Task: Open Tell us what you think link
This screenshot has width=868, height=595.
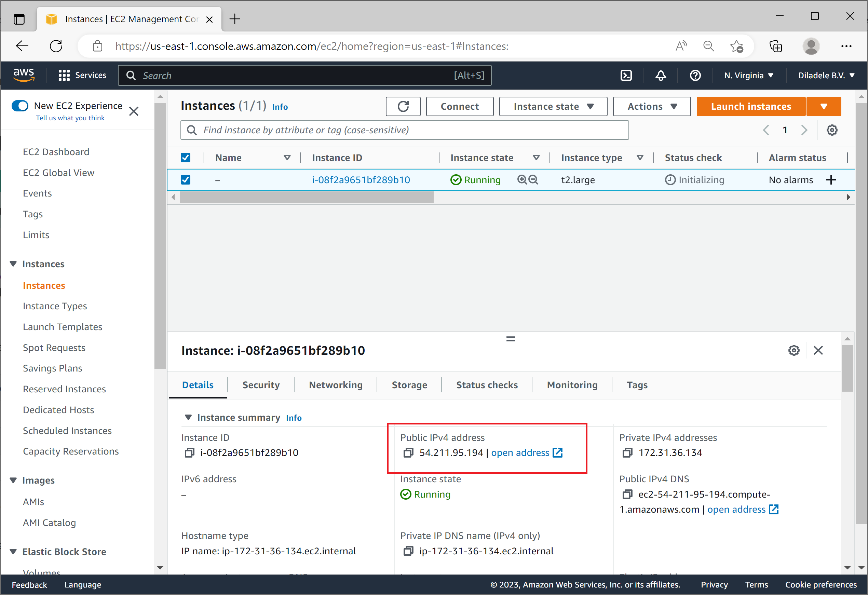Action: (70, 118)
